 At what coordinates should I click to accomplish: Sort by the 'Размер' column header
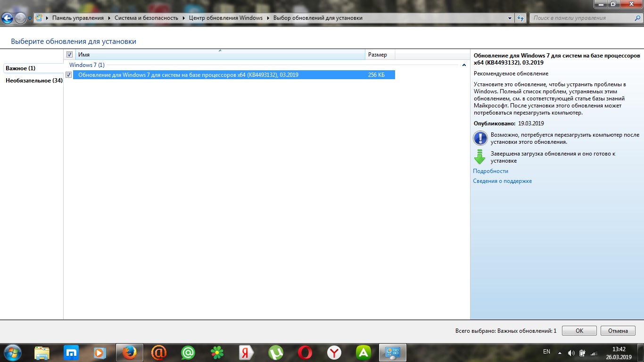coord(380,55)
